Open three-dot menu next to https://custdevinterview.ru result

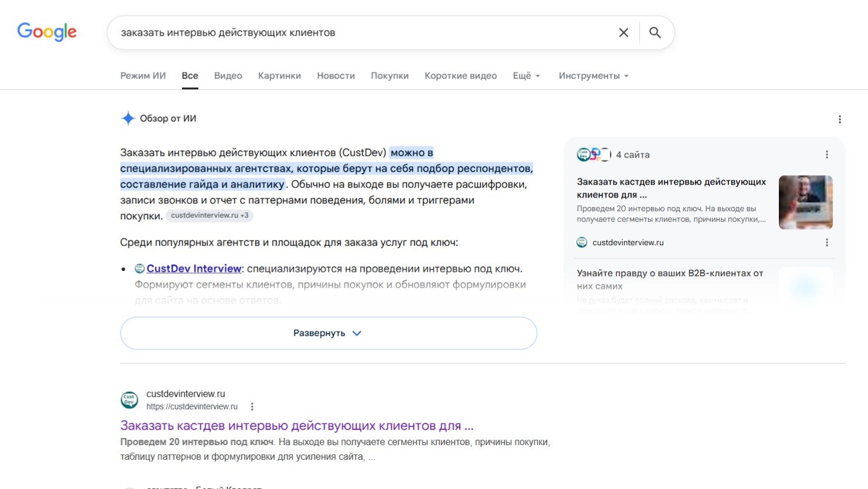point(252,407)
